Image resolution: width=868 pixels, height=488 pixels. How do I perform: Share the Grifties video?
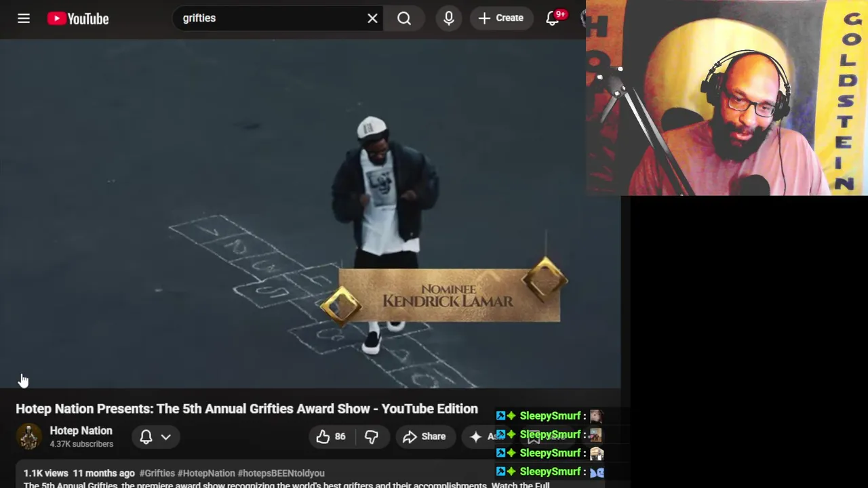(424, 436)
